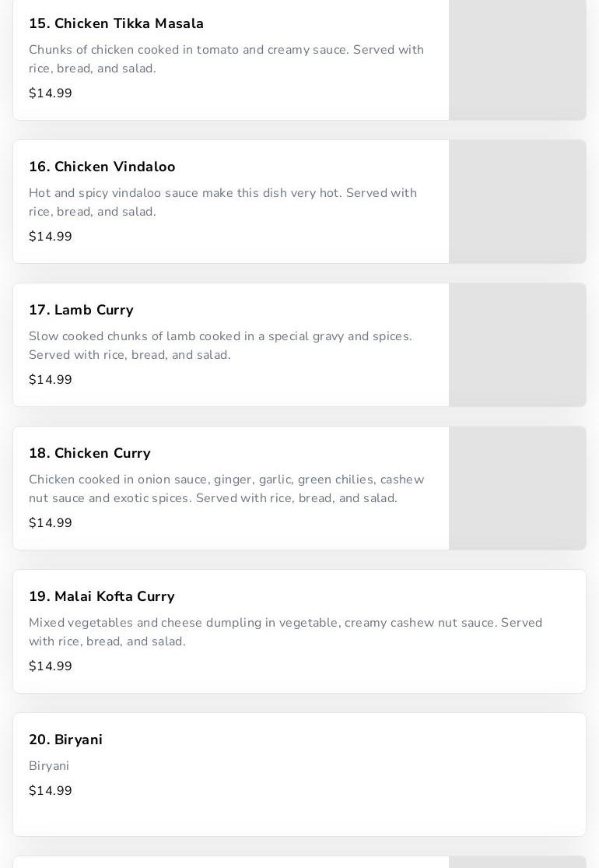Select the Malai Kofta Curry price
Viewport: 599px width, 868px height.
(51, 666)
